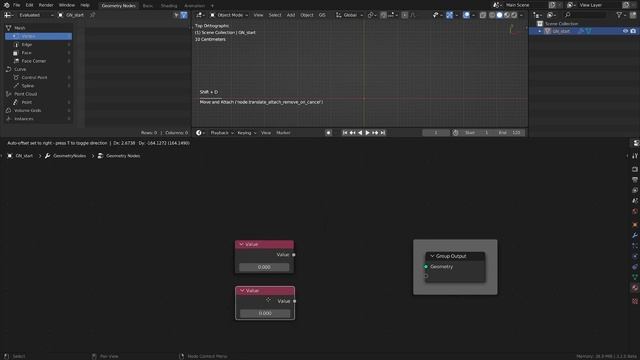Toggle pin icon next to GN_start in spreadsheet

(93, 15)
